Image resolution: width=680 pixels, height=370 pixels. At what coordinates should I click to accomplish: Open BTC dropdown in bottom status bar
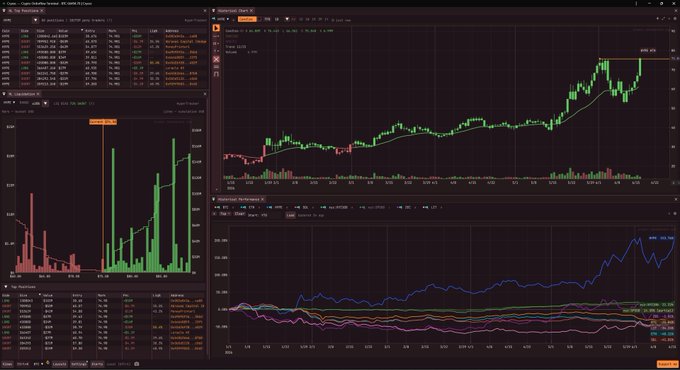(x=39, y=364)
